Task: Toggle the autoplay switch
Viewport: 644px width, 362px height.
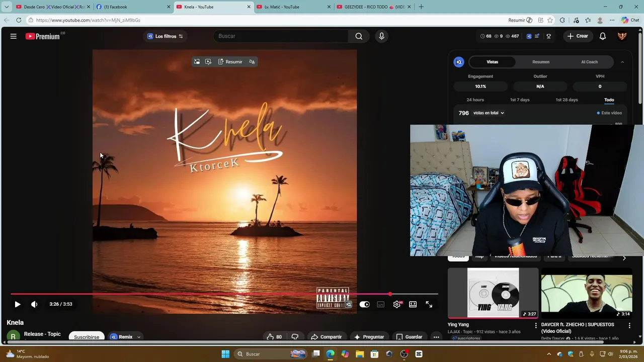Action: (x=364, y=304)
